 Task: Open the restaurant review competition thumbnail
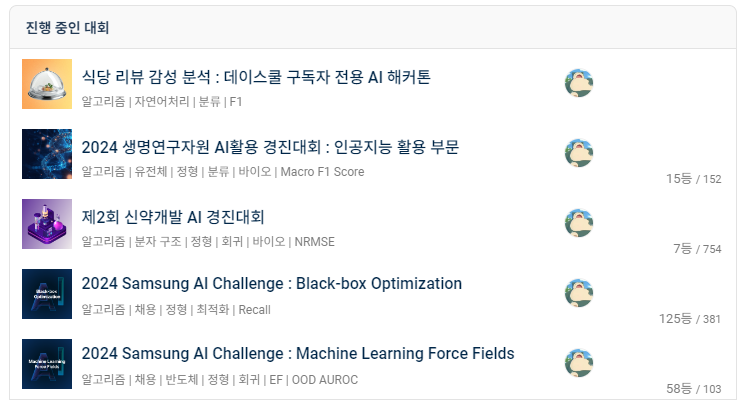coord(46,85)
